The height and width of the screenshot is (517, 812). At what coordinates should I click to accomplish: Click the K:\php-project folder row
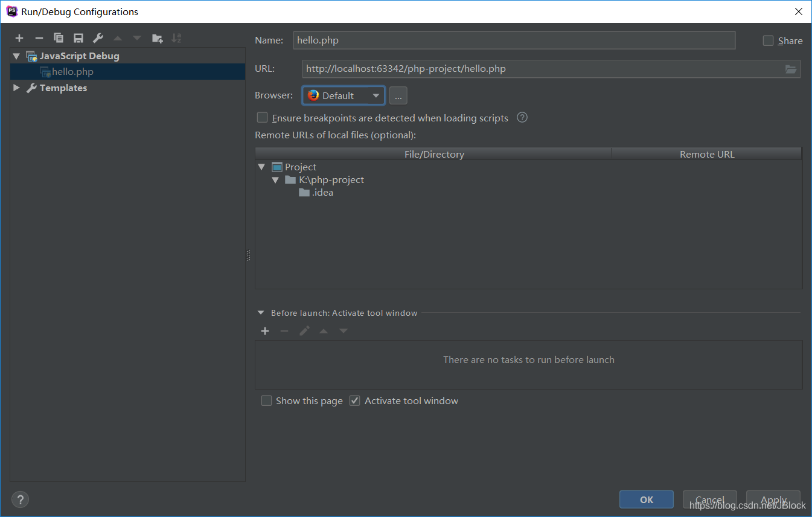tap(528, 180)
